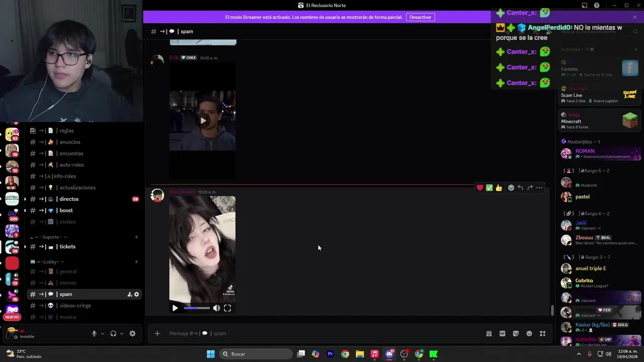Seek the TikTok video progress bar
Image resolution: width=644 pixels, height=362 pixels.
coord(197,308)
